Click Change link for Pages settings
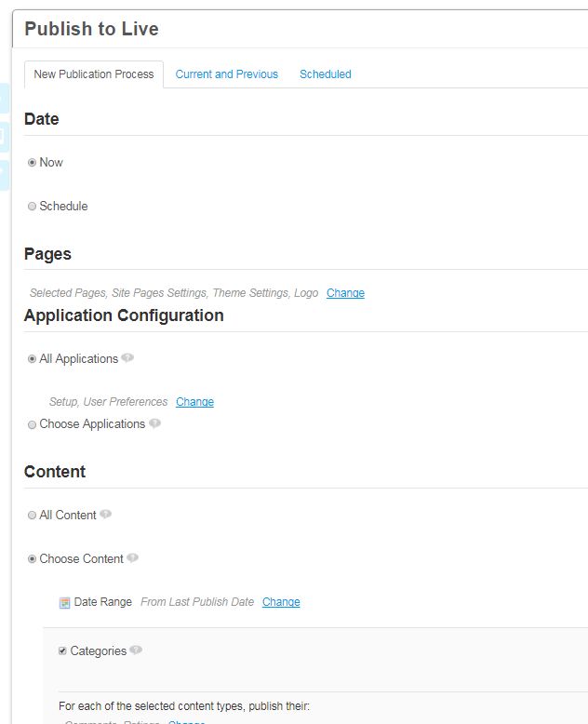Viewport: 588px width, 724px height. (345, 293)
